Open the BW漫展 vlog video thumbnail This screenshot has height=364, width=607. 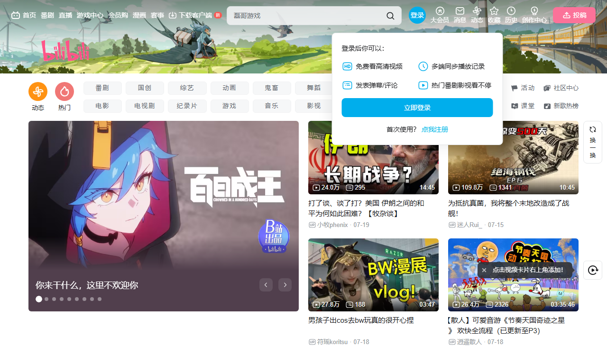(373, 275)
